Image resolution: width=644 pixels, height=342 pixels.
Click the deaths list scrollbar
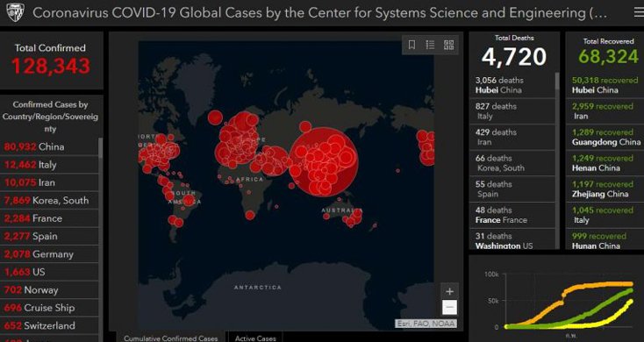pos(557,160)
